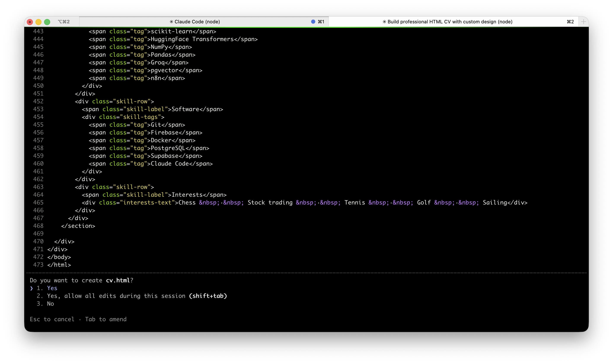The width and height of the screenshot is (613, 364).
Task: Click the Git tag on line 455
Action: (137, 125)
